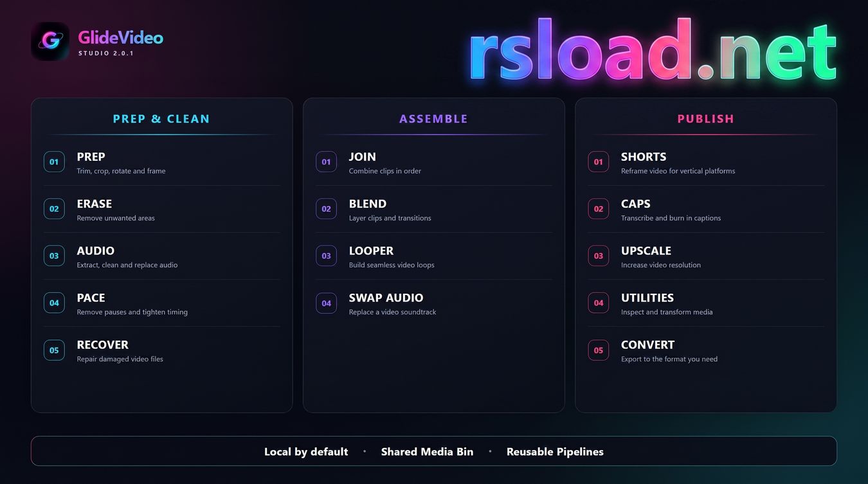
Task: Click "Reframe video for vertical platforms" description
Action: pos(678,171)
